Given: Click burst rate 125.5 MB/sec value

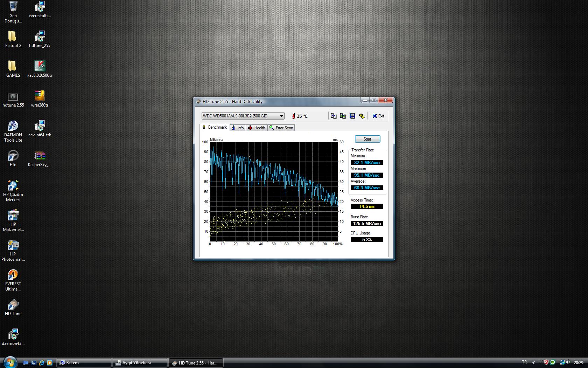Looking at the screenshot, I should click(367, 224).
